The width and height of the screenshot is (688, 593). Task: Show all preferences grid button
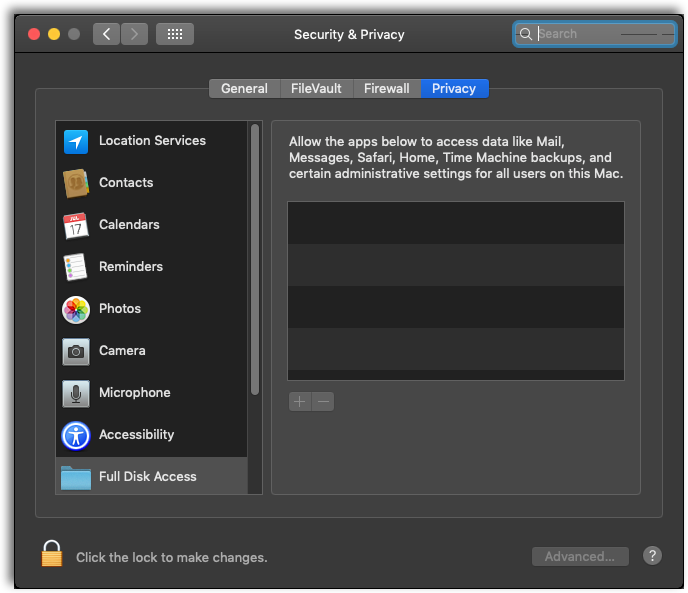click(x=175, y=34)
